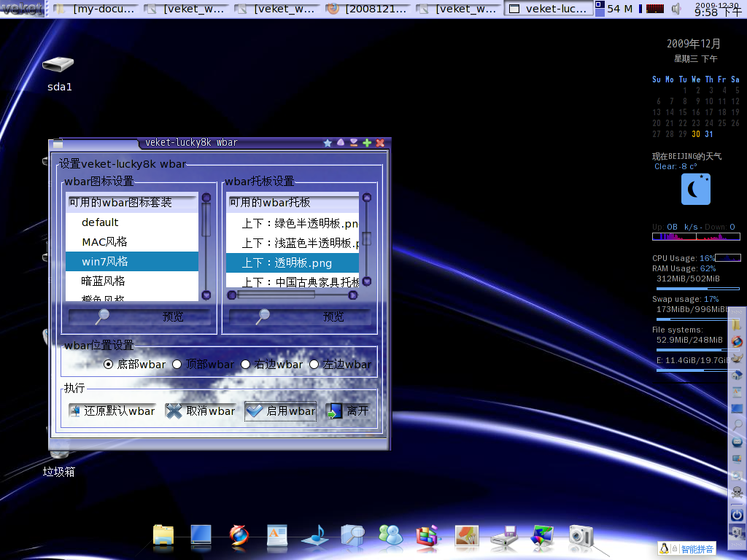The height and width of the screenshot is (560, 747).
Task: Open the blue monitor icon in the bottom dock
Action: pos(201,534)
